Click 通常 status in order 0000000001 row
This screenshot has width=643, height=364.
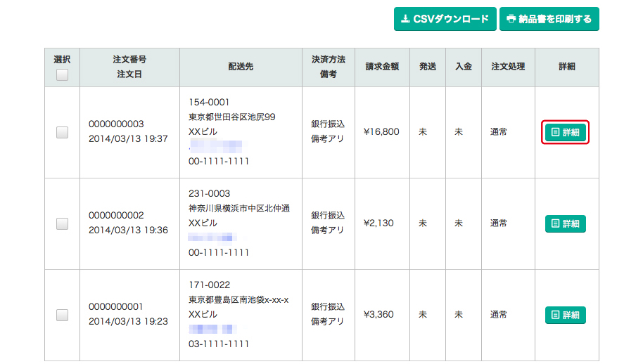tap(499, 314)
